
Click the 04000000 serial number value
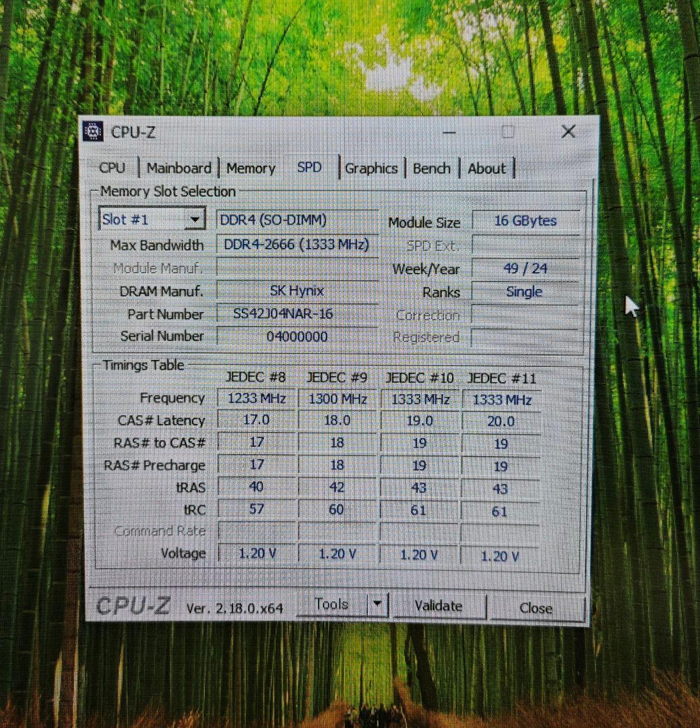[296, 336]
